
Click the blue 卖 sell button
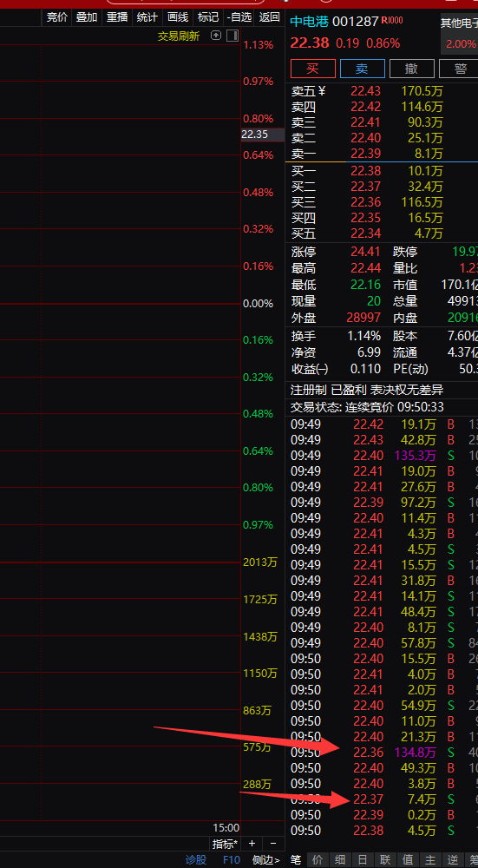(x=363, y=69)
